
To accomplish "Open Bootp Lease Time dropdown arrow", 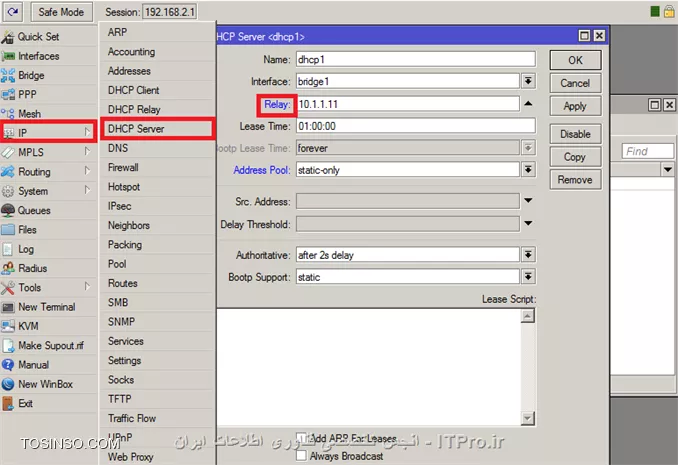I will coord(528,148).
